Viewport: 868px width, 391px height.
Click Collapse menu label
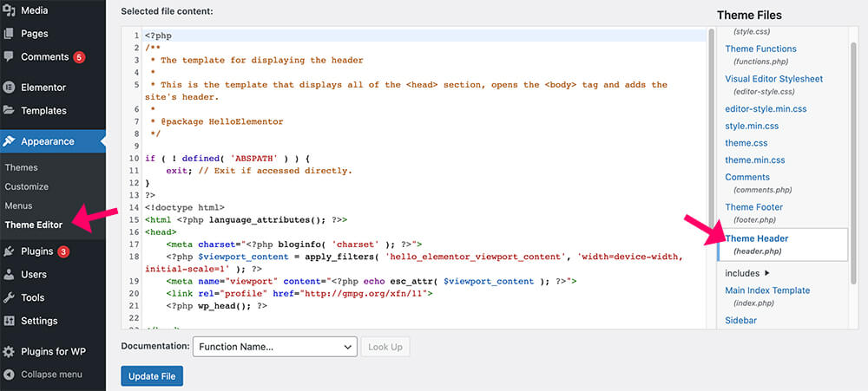[x=51, y=375]
